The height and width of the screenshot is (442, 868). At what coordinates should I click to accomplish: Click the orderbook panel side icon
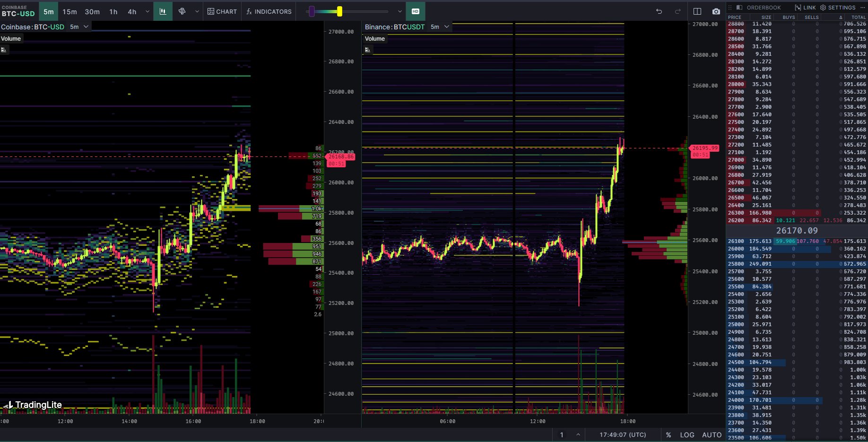tap(739, 8)
